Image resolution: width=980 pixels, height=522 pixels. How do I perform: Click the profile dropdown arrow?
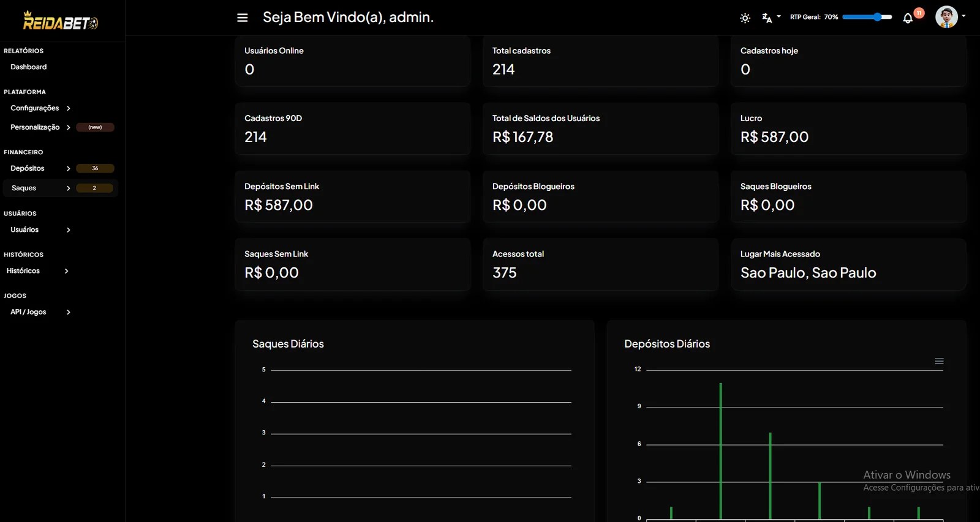[963, 16]
